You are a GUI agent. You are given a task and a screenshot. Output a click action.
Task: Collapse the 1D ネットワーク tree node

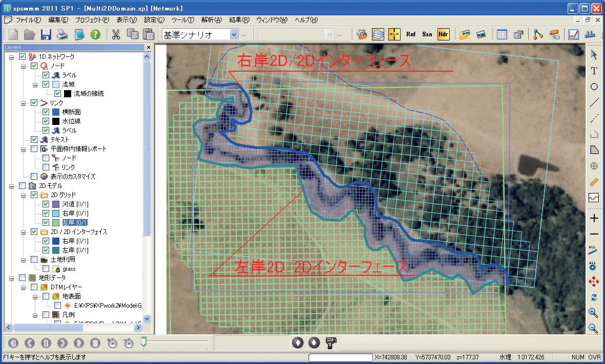coord(11,57)
